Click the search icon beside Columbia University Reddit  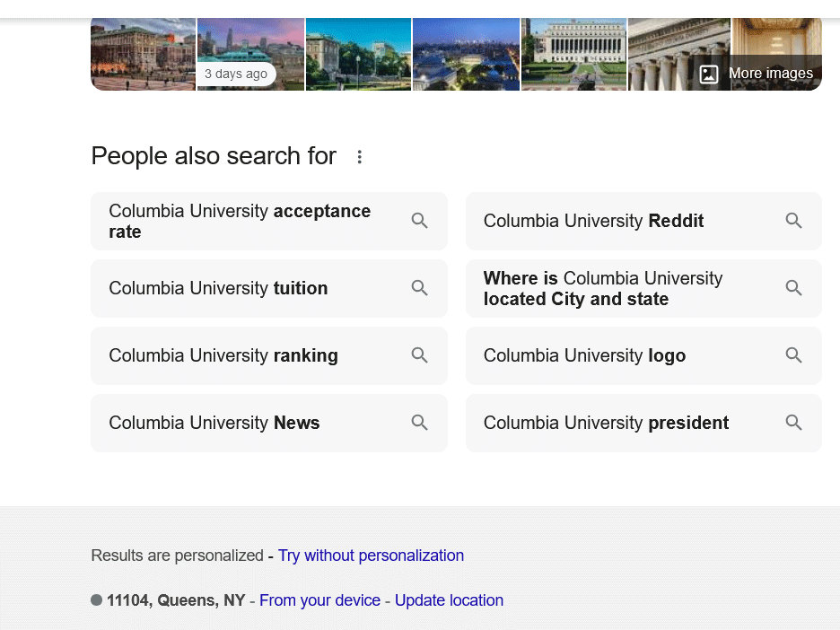[794, 220]
